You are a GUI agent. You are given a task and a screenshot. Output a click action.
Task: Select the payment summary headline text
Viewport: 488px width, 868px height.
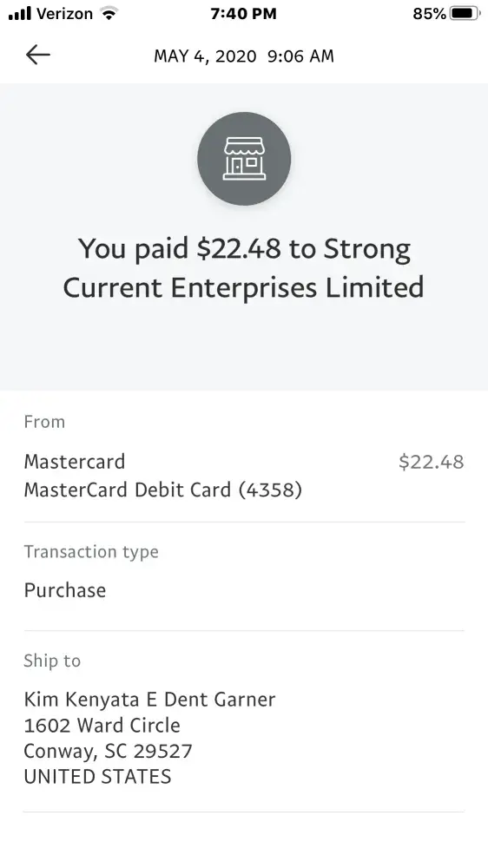244,268
